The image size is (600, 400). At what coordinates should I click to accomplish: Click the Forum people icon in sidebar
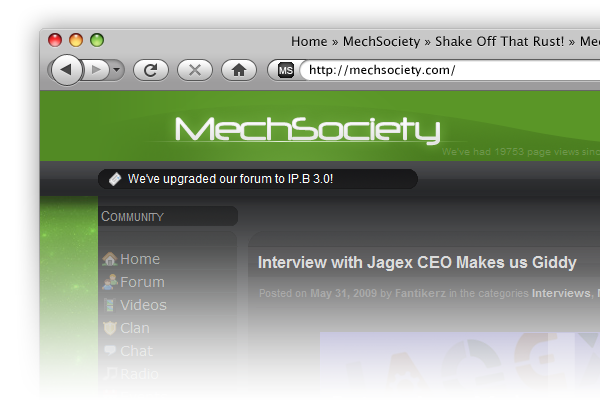point(110,282)
